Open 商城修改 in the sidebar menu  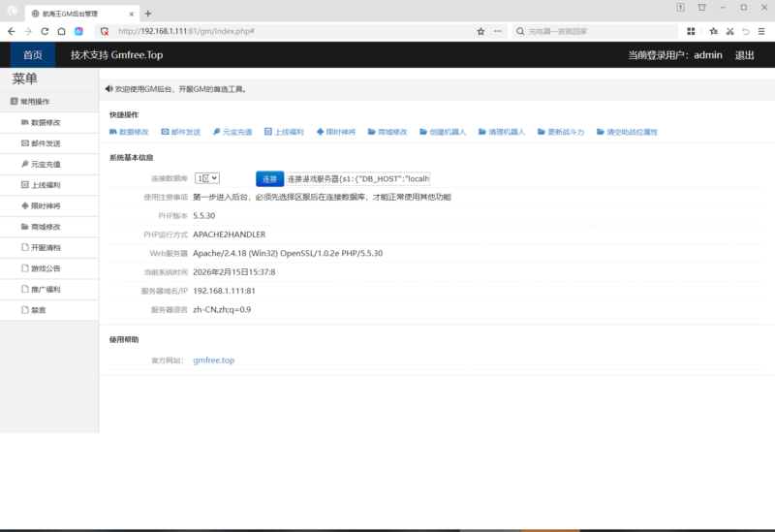49,227
